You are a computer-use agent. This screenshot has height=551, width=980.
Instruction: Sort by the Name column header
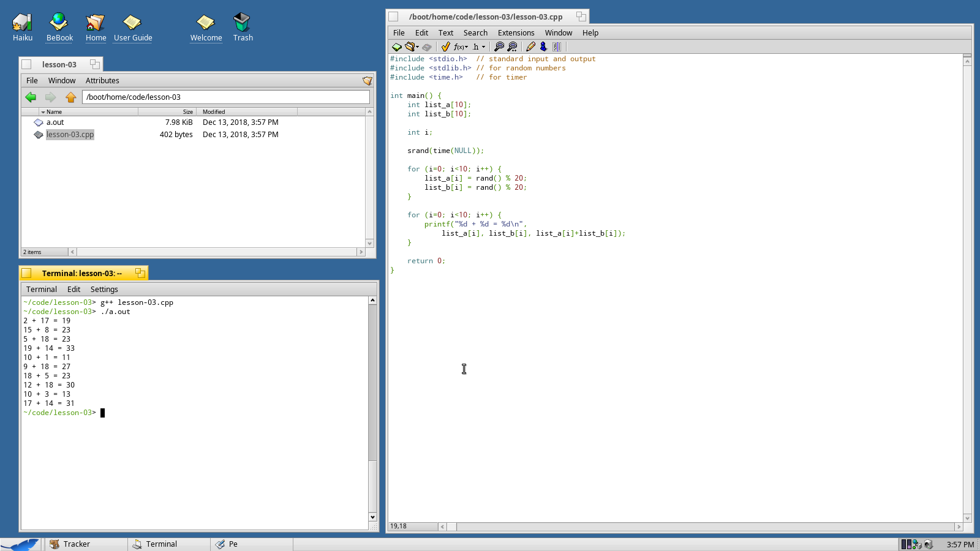[89, 111]
